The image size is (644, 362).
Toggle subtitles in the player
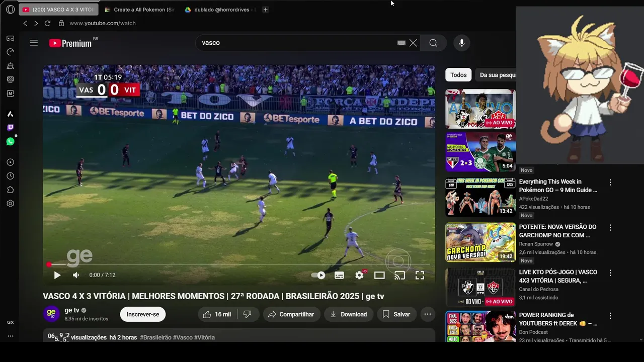[339, 275]
